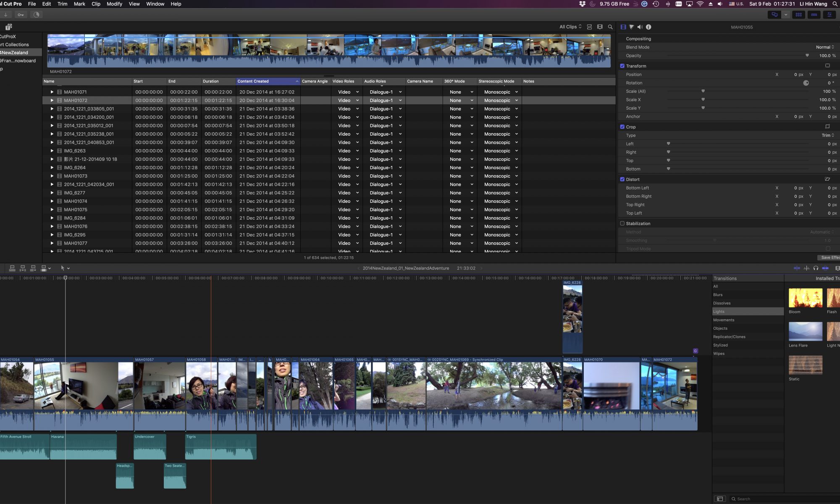Viewport: 840px width, 504px height.
Task: Open the Audio inspector speaker tab
Action: click(640, 27)
